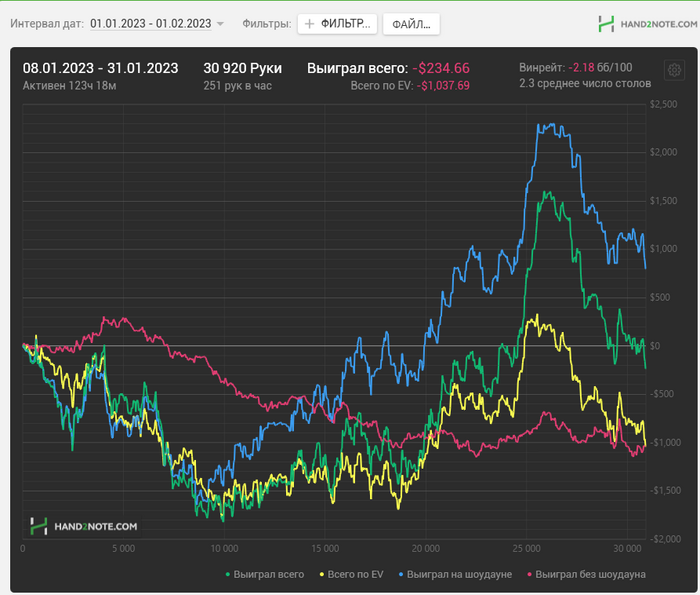
Task: Click the yellow legend dot for Всего по EV
Action: pyautogui.click(x=322, y=574)
